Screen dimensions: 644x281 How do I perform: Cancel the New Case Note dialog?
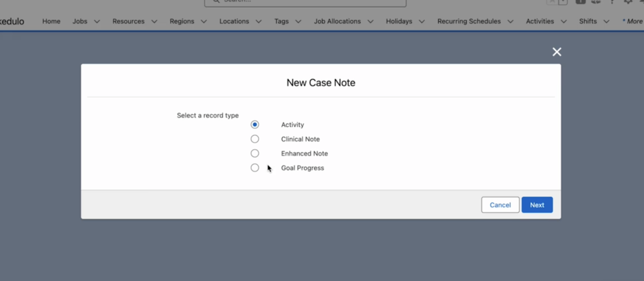[500, 205]
